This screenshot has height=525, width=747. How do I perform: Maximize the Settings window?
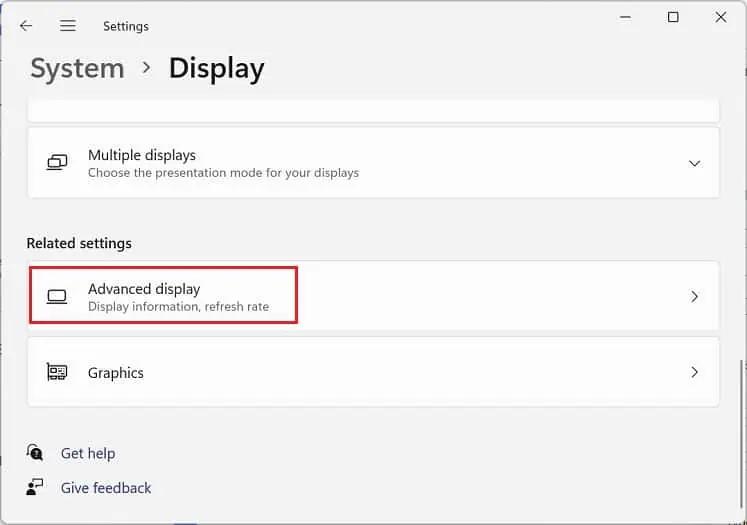click(x=673, y=18)
